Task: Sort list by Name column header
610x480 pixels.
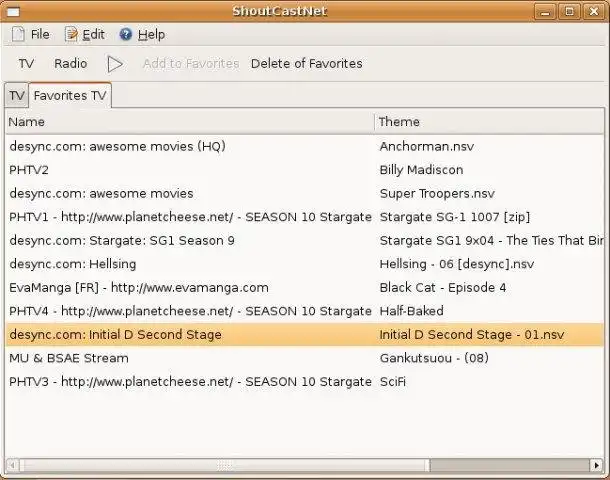Action: (x=190, y=122)
